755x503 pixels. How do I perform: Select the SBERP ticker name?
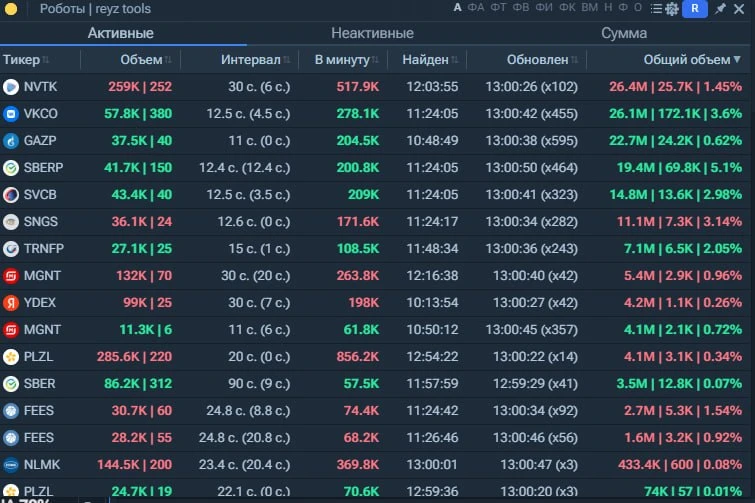pyautogui.click(x=43, y=168)
